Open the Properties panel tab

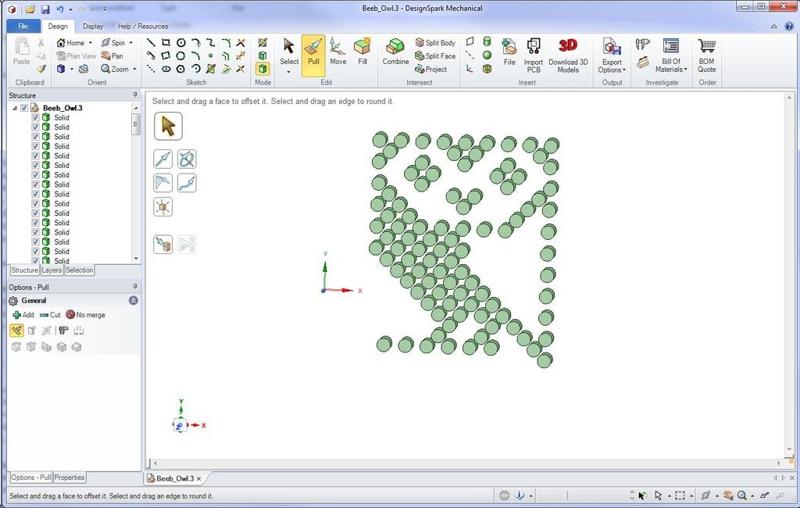coord(69,478)
